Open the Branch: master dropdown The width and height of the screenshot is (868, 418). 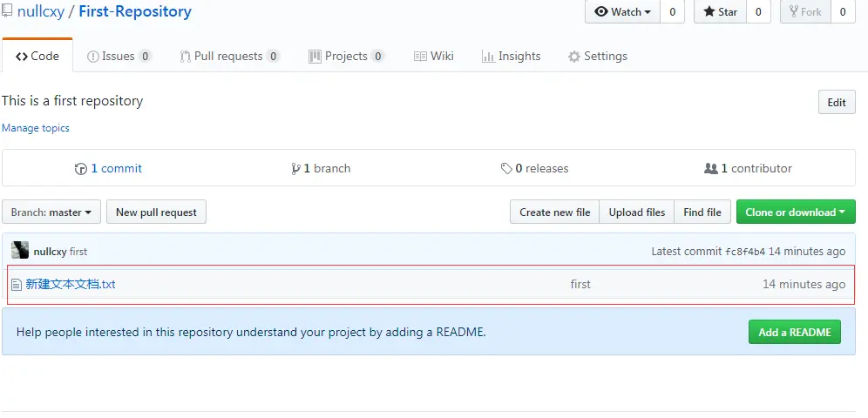51,212
